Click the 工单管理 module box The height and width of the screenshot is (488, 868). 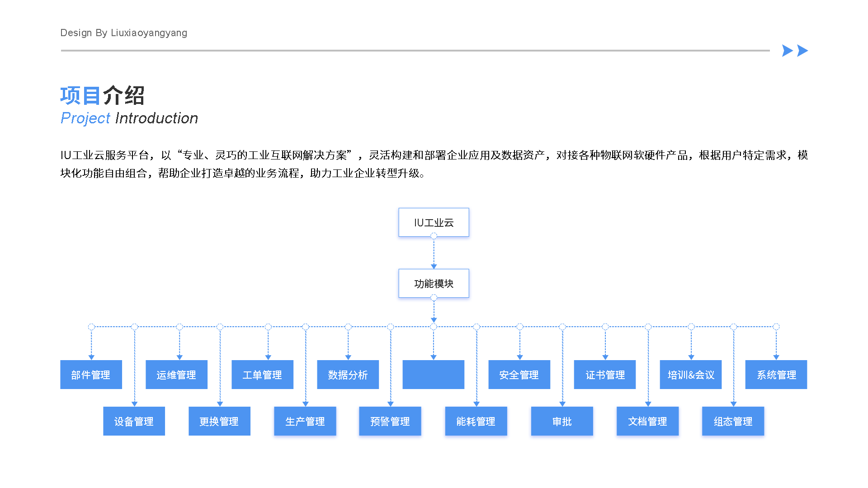pyautogui.click(x=262, y=375)
